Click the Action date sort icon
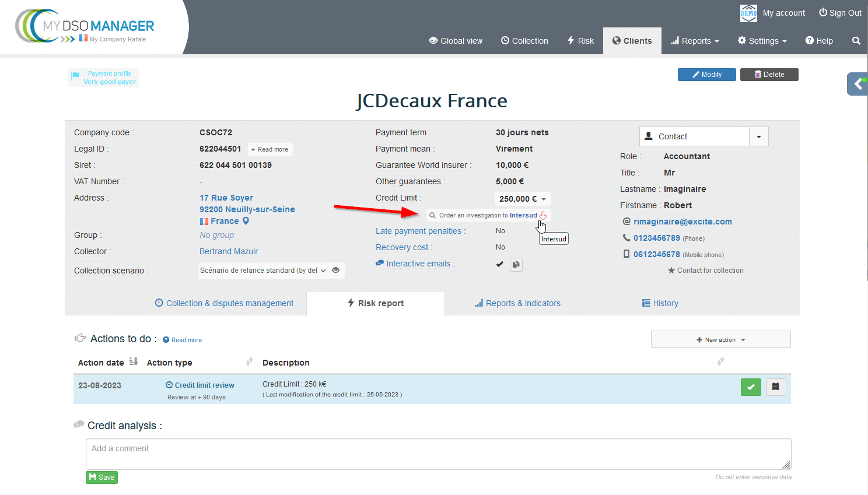 point(134,362)
